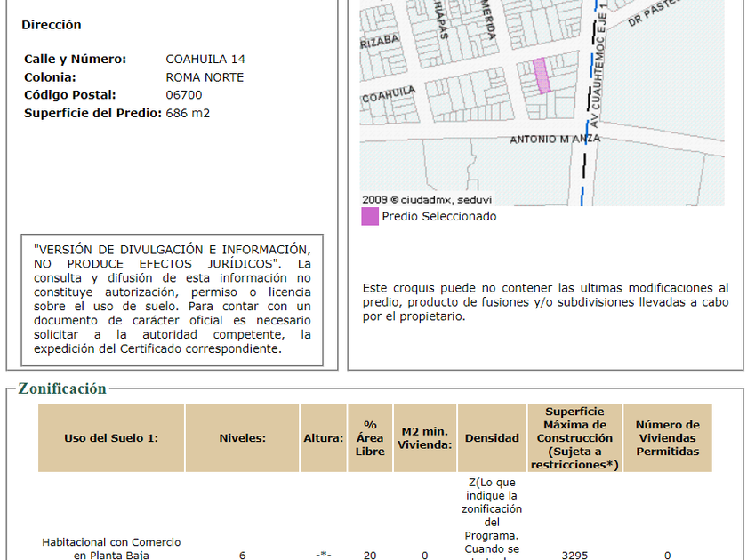Click the Zonificación section title

pyautogui.click(x=62, y=388)
